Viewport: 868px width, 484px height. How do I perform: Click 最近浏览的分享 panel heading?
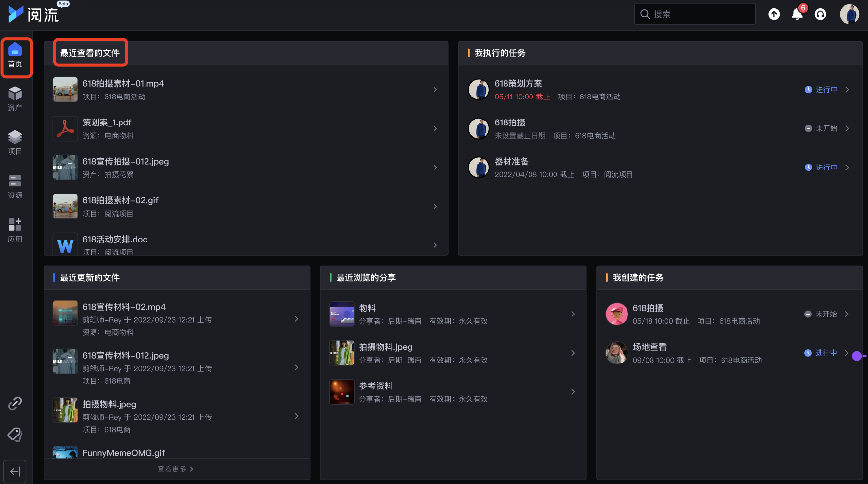[366, 278]
